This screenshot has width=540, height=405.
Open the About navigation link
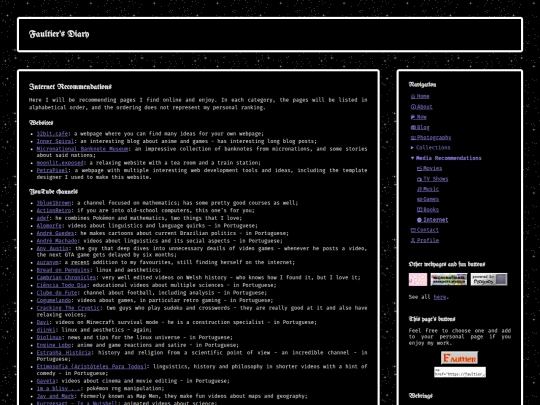(x=421, y=107)
